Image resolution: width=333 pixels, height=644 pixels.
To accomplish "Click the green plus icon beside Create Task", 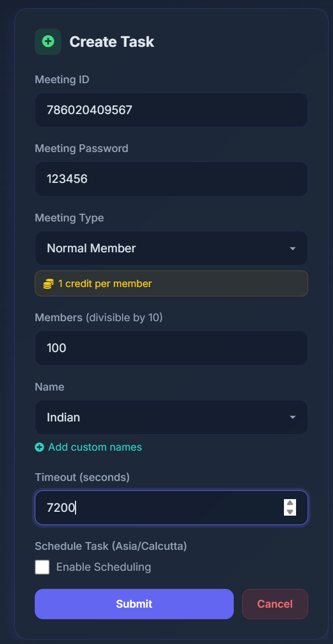I will click(48, 41).
